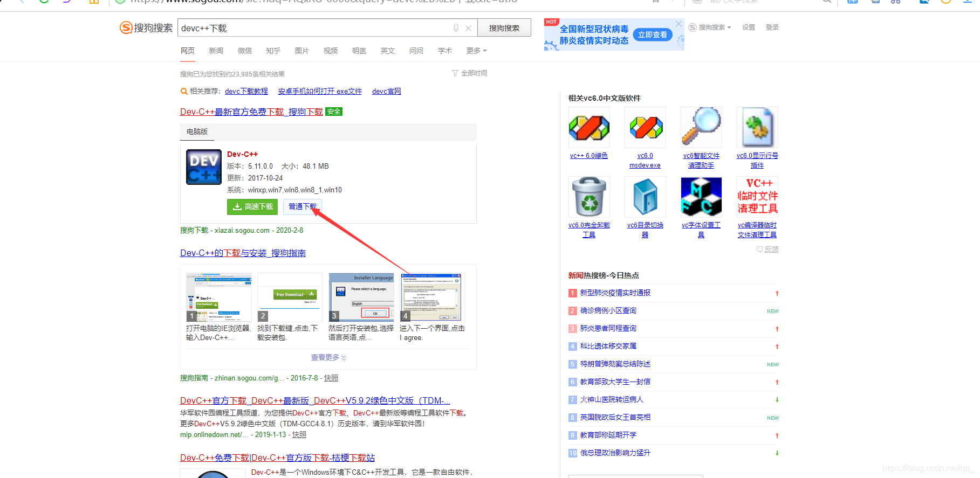Open guide step 1 thumbnail
Screen dimensions: 980x478
tap(219, 297)
